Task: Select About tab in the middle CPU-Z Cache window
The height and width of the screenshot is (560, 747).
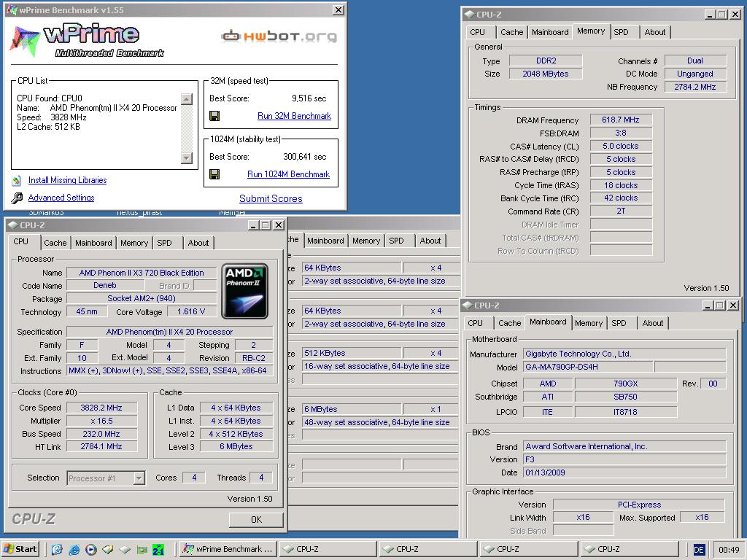Action: pyautogui.click(x=430, y=241)
